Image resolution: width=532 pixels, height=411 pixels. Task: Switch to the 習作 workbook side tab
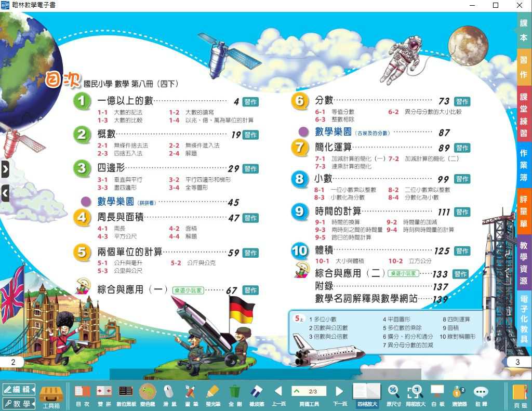tap(524, 67)
